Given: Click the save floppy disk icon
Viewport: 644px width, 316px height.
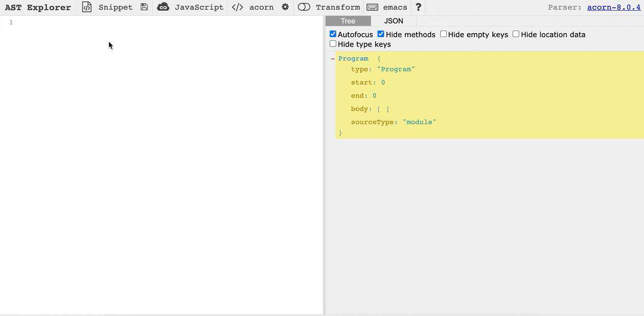Looking at the screenshot, I should 144,7.
